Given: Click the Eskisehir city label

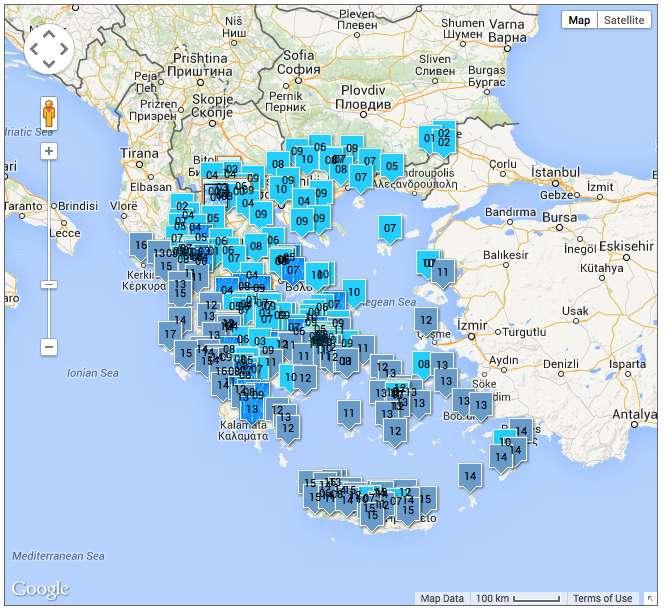Looking at the screenshot, I should point(626,246).
